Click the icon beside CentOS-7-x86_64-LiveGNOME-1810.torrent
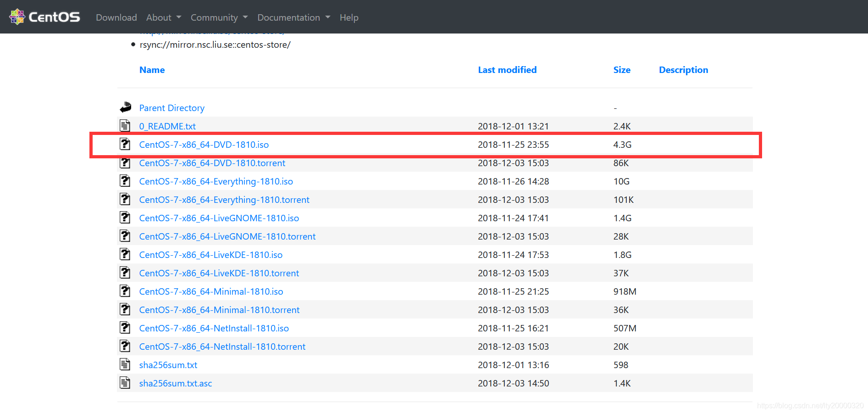Viewport: 868px width, 414px height. [125, 235]
